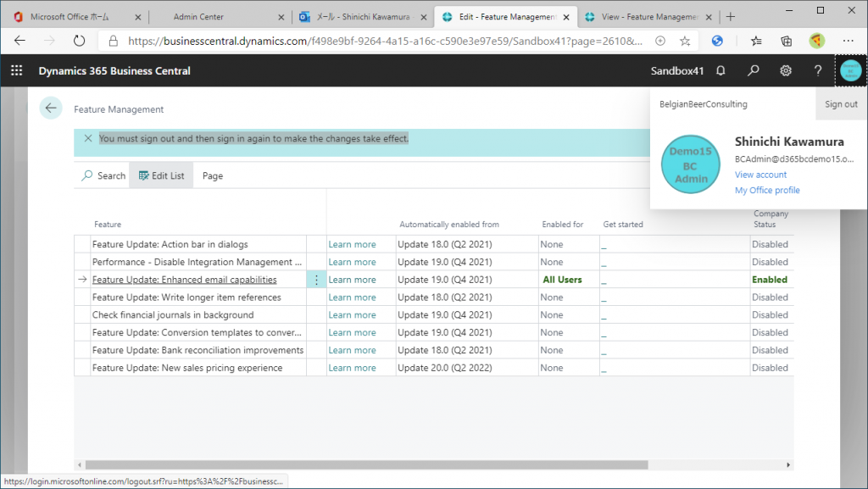Select Feature Update: New sales pricing experience
Viewport: 868px width, 489px height.
[187, 369]
